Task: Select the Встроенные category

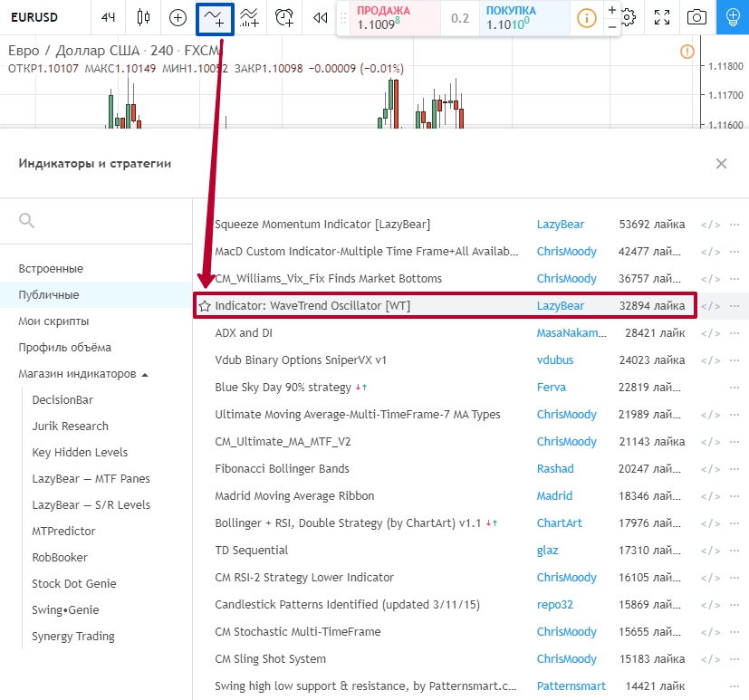Action: point(51,269)
